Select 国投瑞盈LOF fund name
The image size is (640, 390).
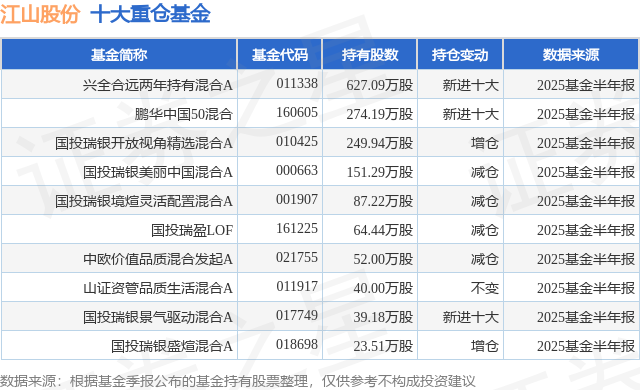pyautogui.click(x=192, y=230)
